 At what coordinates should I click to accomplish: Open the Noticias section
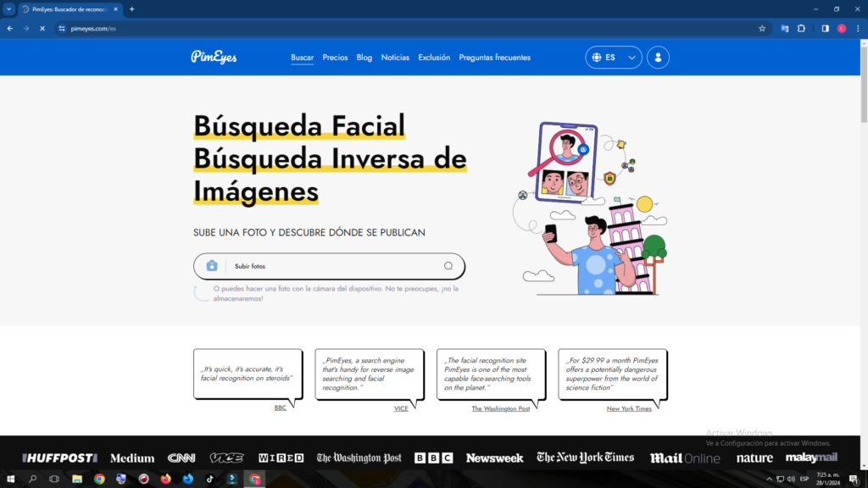[x=395, y=58]
